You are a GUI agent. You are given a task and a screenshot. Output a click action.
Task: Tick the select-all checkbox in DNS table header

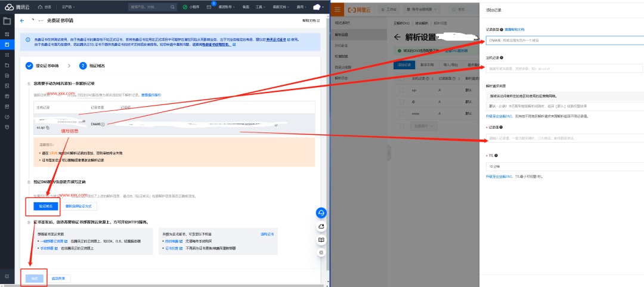(x=403, y=78)
